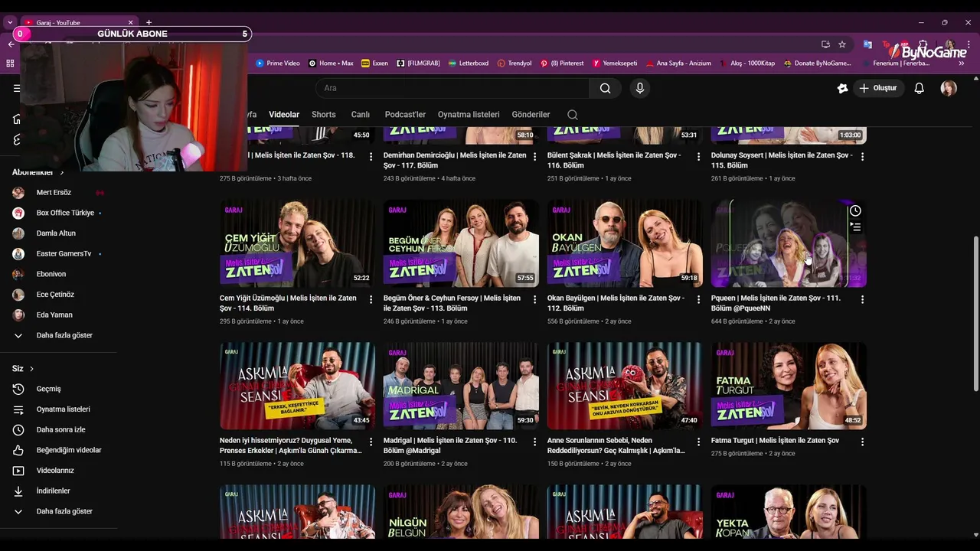This screenshot has width=980, height=551.
Task: Open options for Begüm Öner video
Action: (x=535, y=299)
